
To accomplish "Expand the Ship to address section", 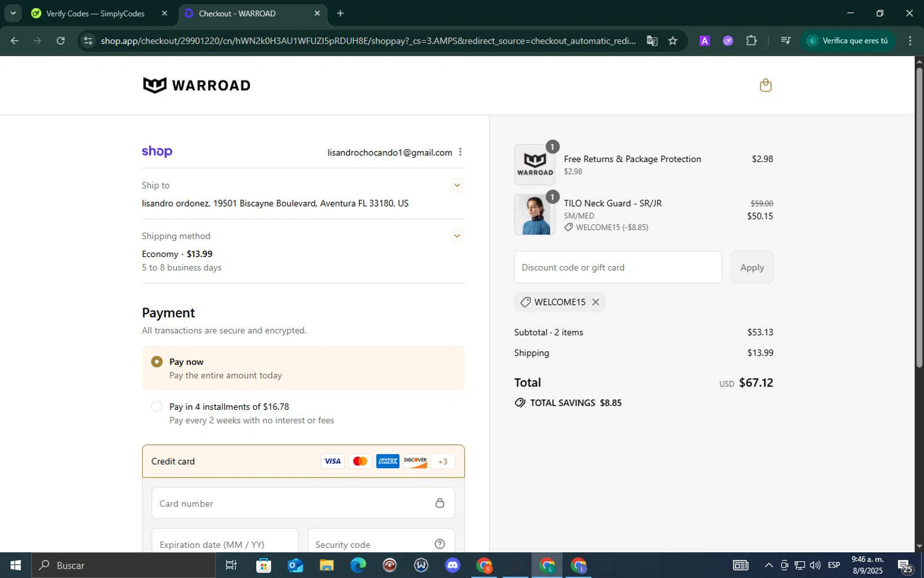I will coord(456,185).
